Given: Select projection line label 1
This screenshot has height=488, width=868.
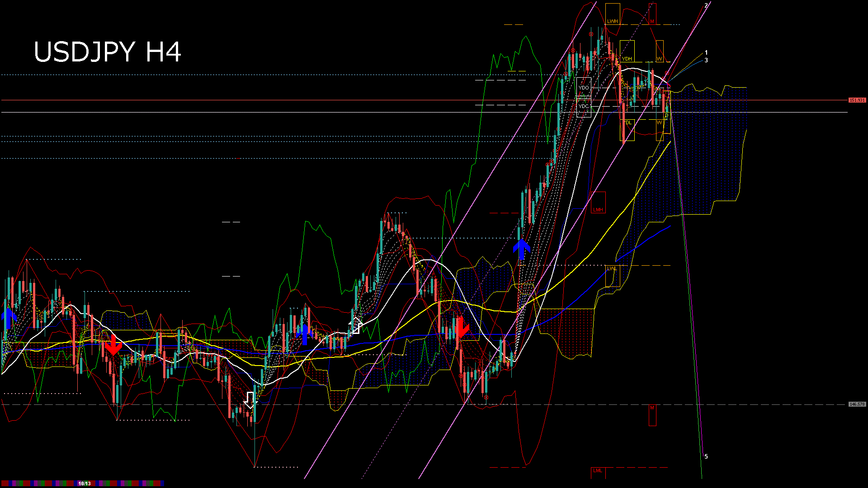Looking at the screenshot, I should click(706, 53).
